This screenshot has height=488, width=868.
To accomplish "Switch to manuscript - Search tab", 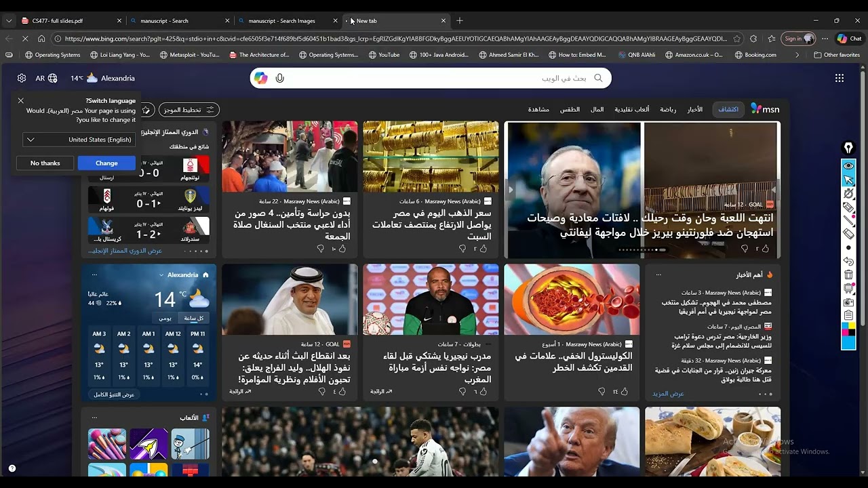I will coord(181,21).
